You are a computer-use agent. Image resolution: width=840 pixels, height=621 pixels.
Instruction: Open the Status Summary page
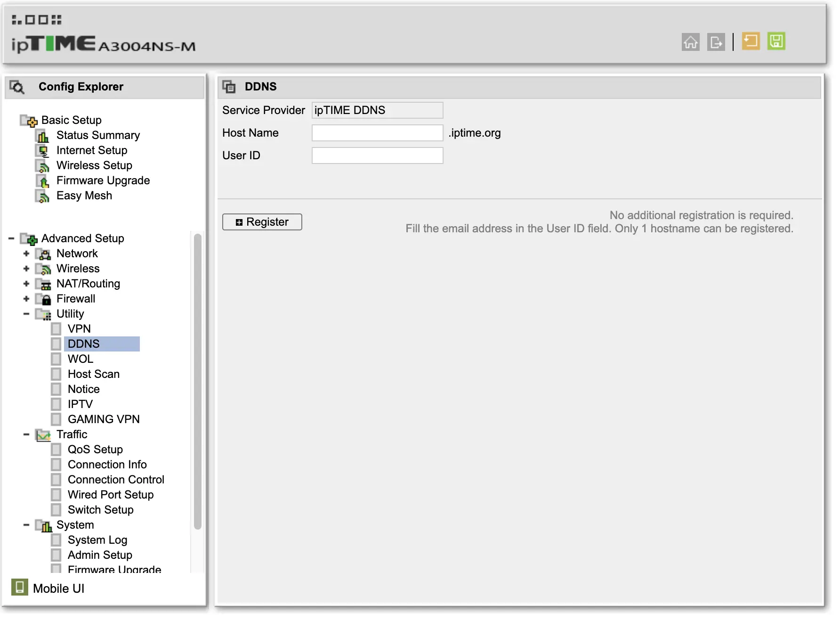pyautogui.click(x=98, y=136)
